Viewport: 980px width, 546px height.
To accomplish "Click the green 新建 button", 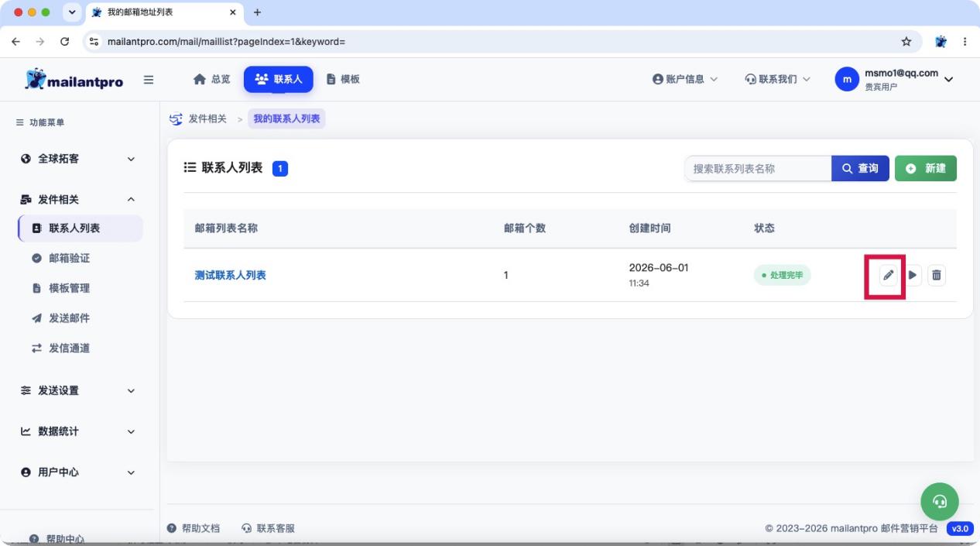I will (x=926, y=168).
